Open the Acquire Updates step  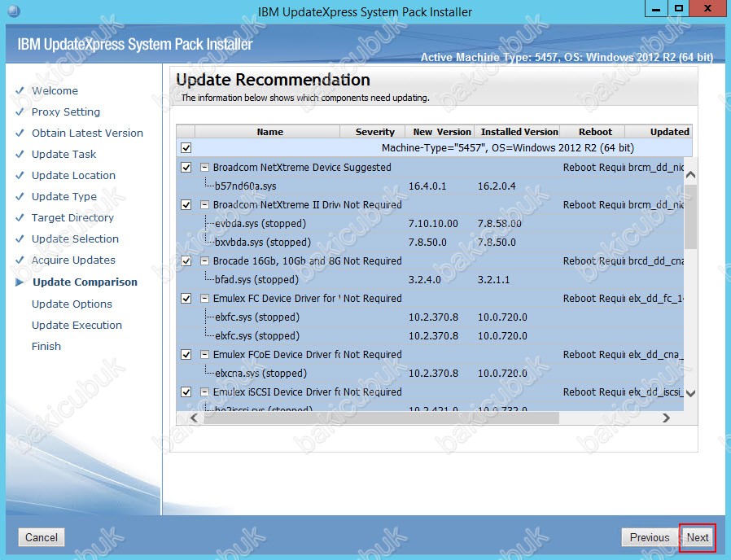tap(73, 260)
